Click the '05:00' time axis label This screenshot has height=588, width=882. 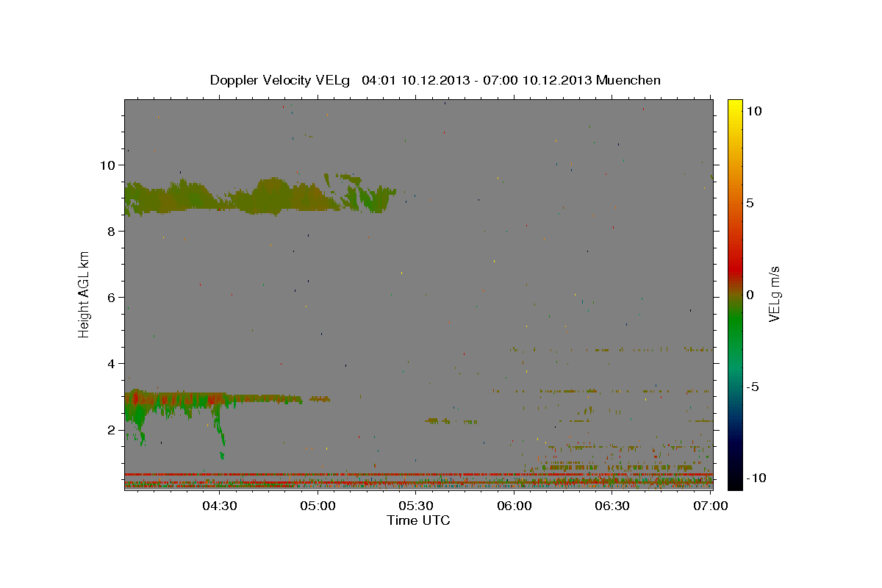319,506
